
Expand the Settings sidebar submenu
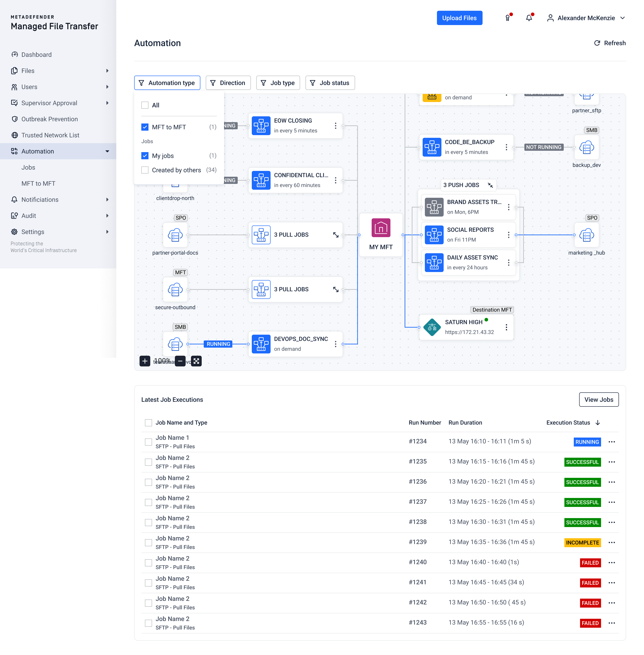107,232
